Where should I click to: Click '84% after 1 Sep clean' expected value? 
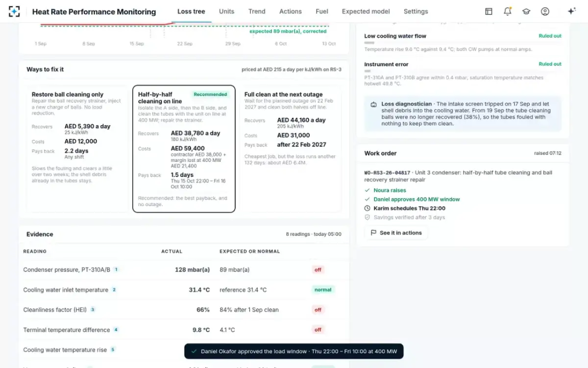(249, 310)
